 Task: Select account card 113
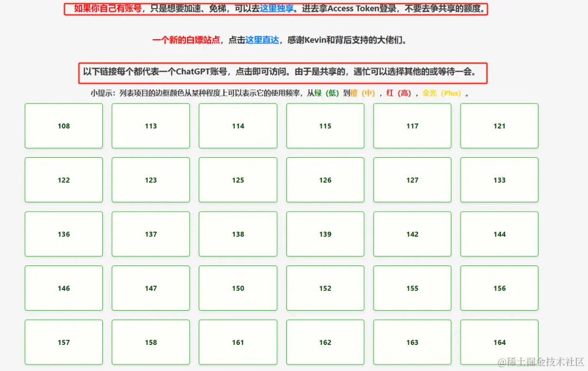click(151, 126)
